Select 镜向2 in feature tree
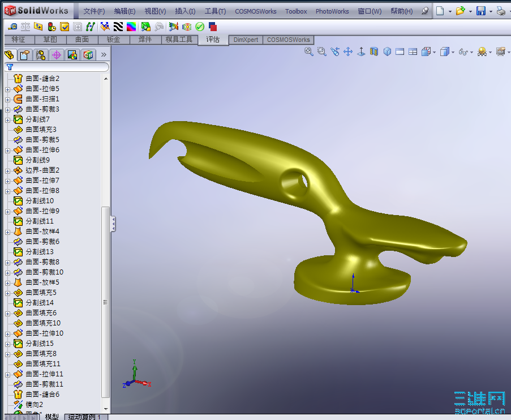Image resolution: width=511 pixels, height=420 pixels. (34, 405)
